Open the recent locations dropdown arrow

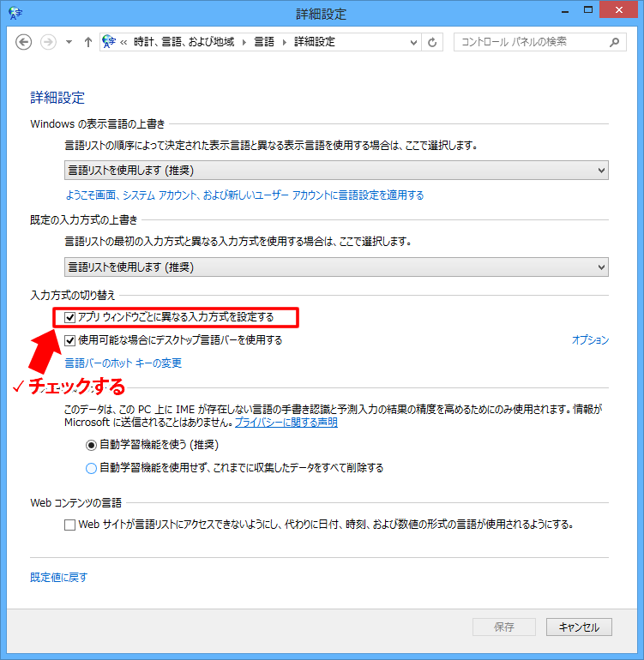(x=69, y=42)
